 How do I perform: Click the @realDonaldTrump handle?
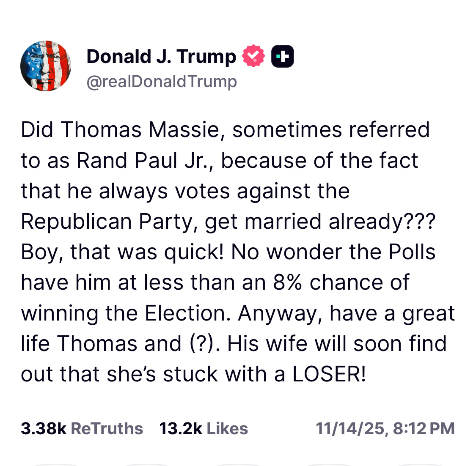coord(162,81)
